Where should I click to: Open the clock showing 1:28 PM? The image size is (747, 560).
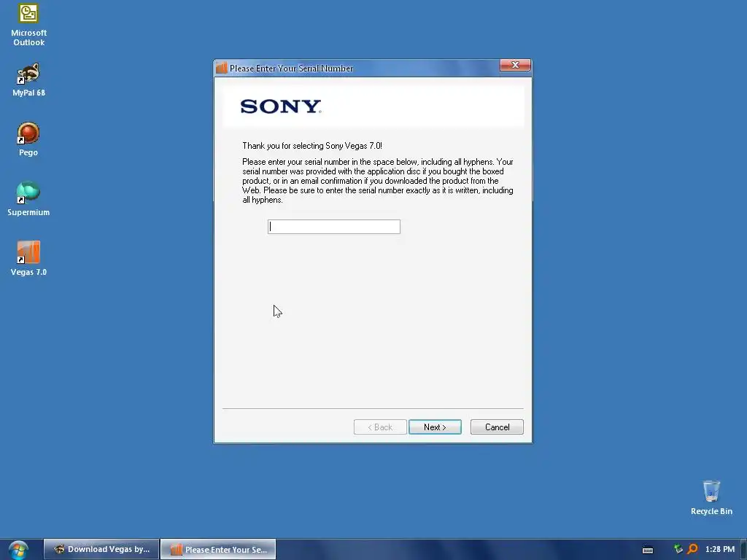[x=719, y=550]
